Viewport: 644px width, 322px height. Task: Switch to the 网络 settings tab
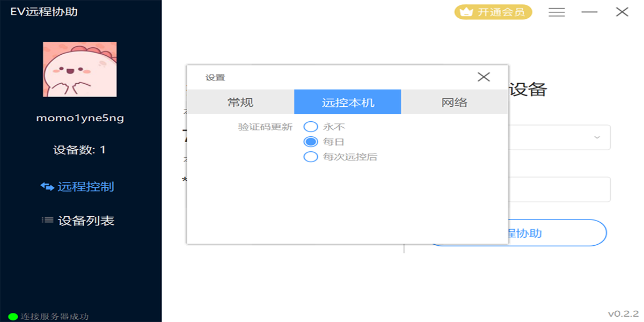[454, 101]
